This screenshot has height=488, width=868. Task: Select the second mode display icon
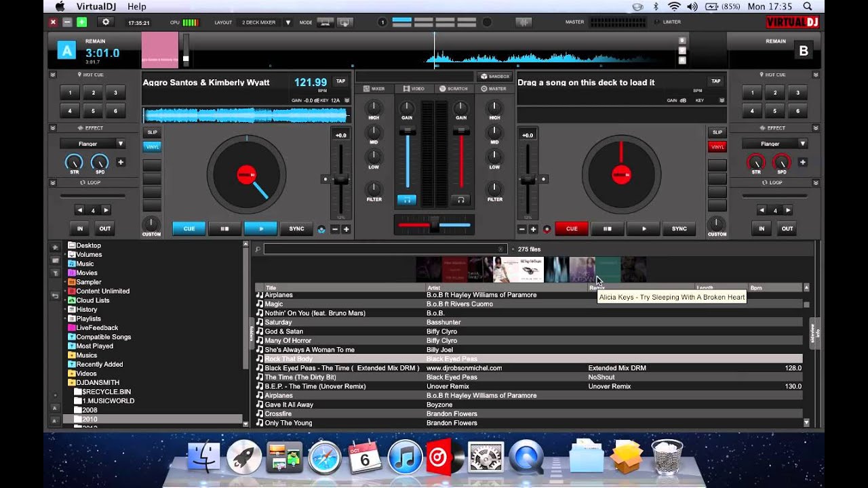344,22
